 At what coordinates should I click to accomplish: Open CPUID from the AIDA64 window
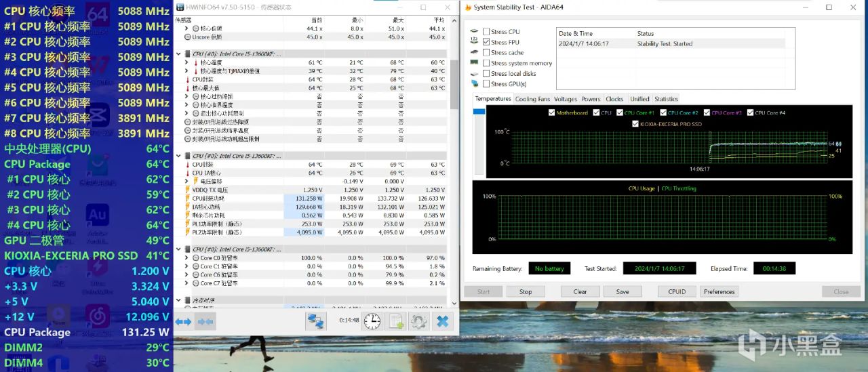pyautogui.click(x=677, y=291)
